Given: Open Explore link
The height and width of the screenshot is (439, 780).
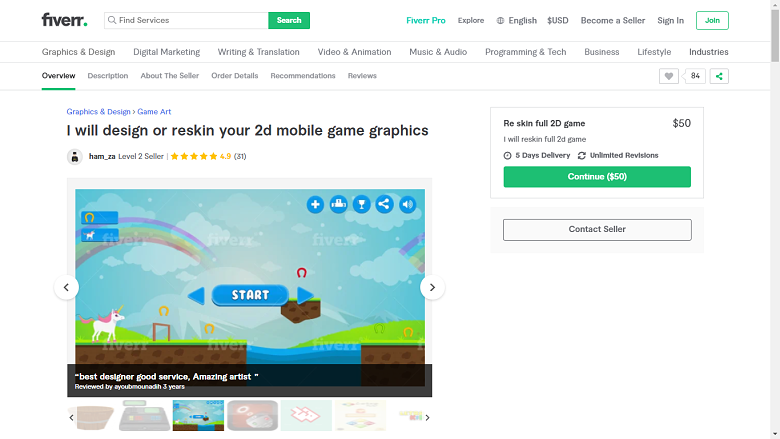Looking at the screenshot, I should coord(471,20).
